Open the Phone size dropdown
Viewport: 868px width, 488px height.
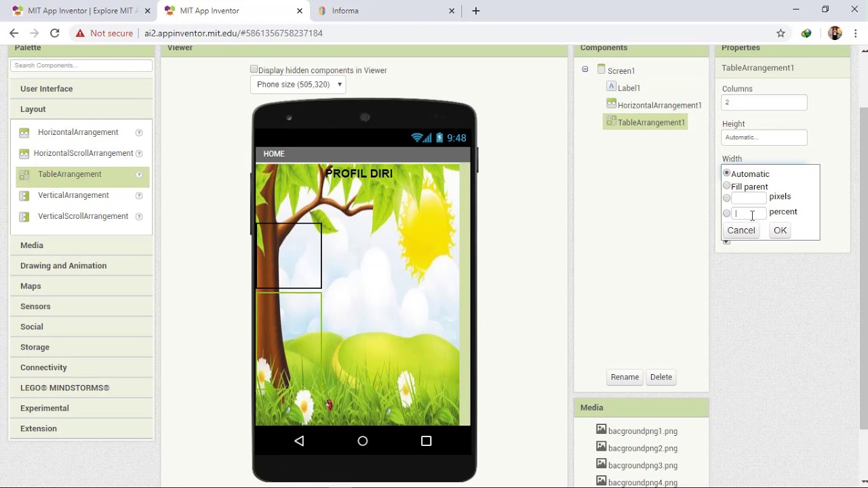pyautogui.click(x=298, y=85)
